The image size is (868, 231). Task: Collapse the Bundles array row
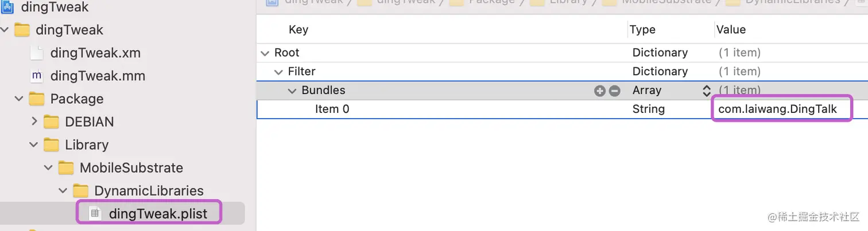click(292, 91)
